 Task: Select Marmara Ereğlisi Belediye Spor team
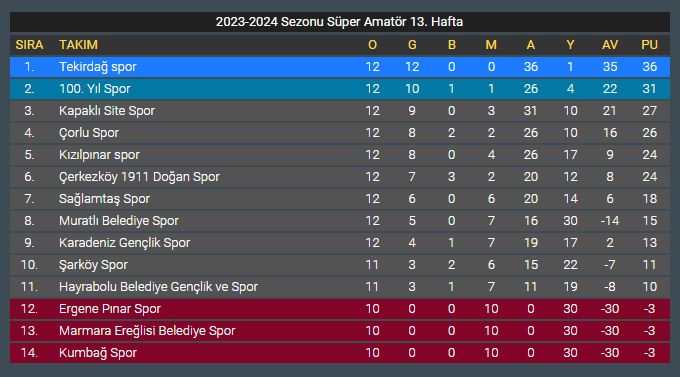[147, 331]
